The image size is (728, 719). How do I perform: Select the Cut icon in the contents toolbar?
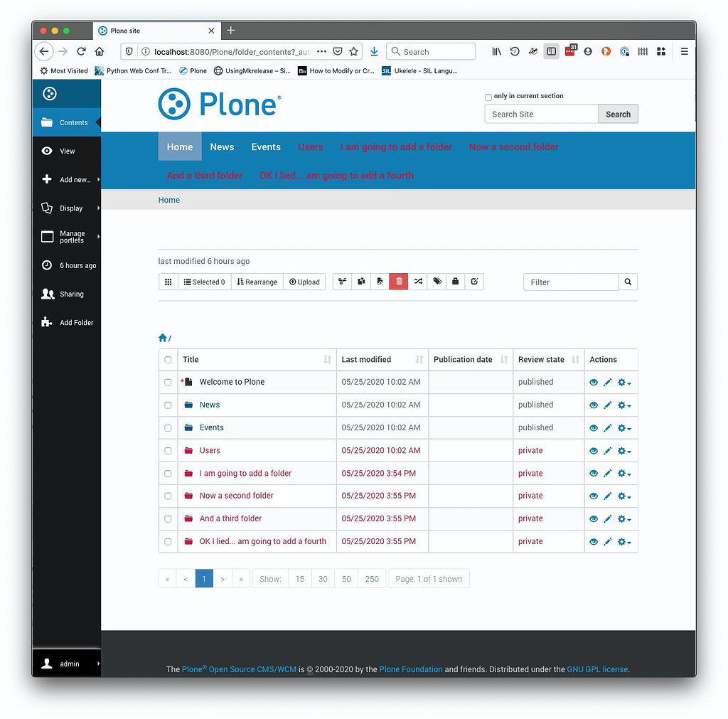[x=342, y=282]
